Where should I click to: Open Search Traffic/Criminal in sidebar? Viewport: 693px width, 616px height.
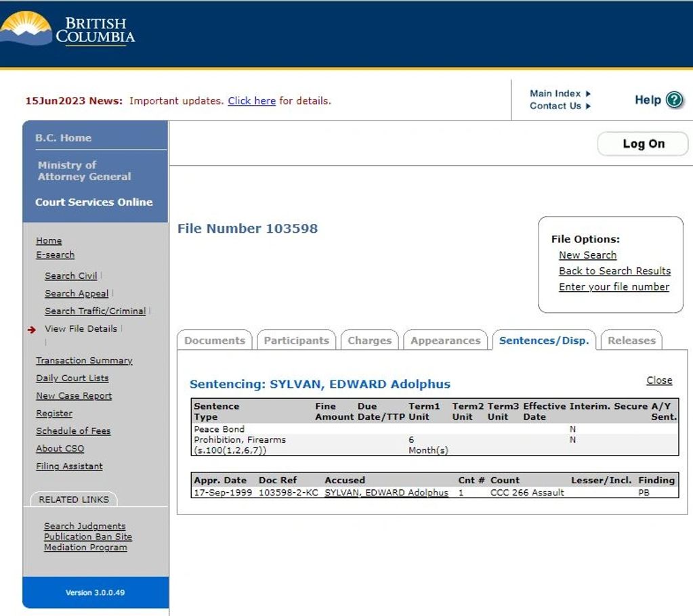(x=95, y=311)
